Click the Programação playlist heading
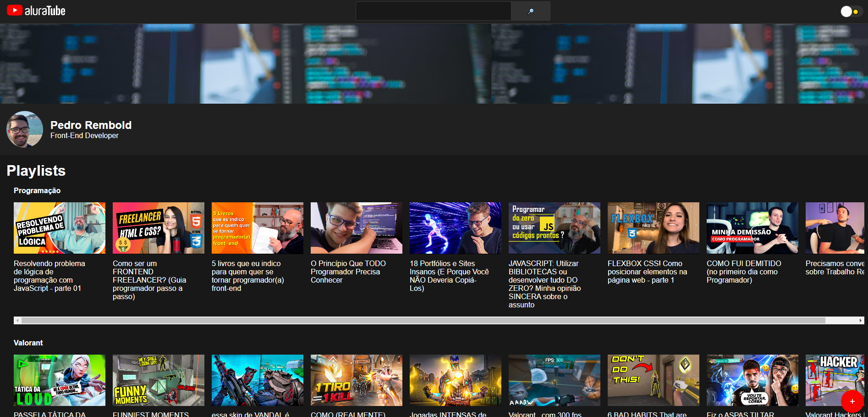 pyautogui.click(x=37, y=190)
